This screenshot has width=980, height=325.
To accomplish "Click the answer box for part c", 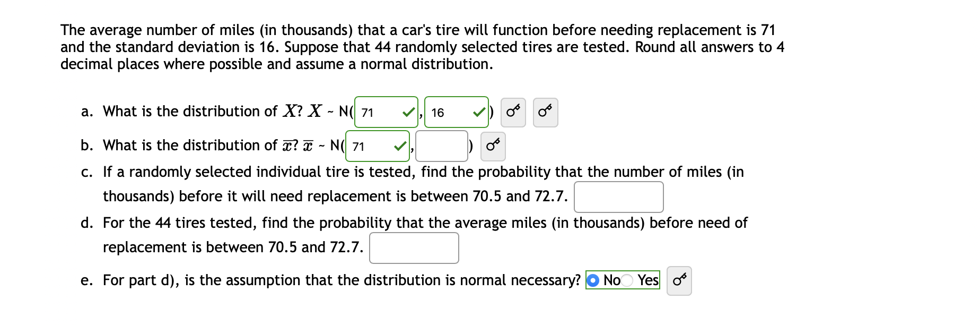I will click(618, 197).
